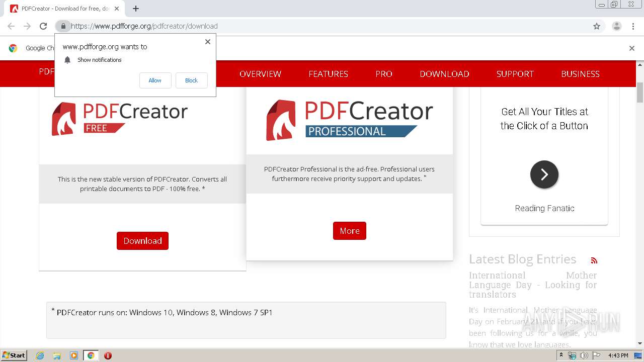Reload the page with the refresh icon

click(x=43, y=26)
